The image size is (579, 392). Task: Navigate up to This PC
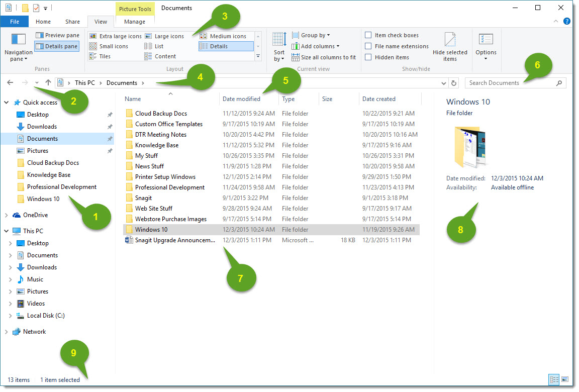coord(48,82)
